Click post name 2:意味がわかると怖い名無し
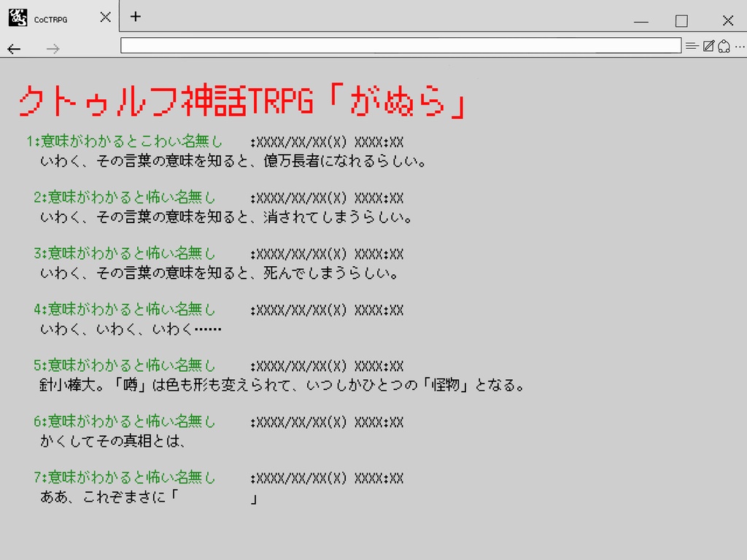This screenshot has width=747, height=560. (x=124, y=197)
